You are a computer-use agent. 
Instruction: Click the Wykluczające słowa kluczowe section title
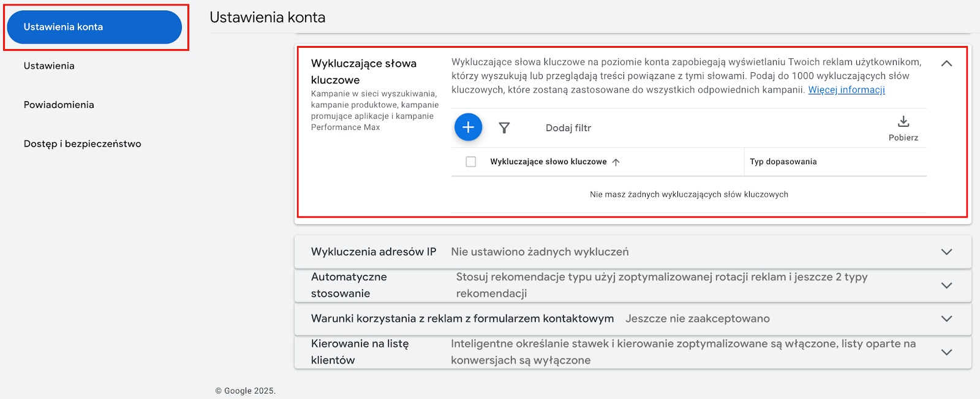(x=364, y=72)
